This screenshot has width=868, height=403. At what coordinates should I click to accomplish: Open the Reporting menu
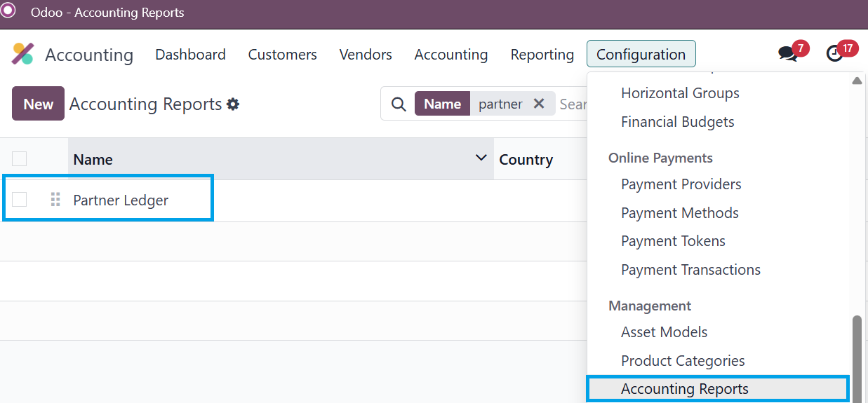coord(542,55)
